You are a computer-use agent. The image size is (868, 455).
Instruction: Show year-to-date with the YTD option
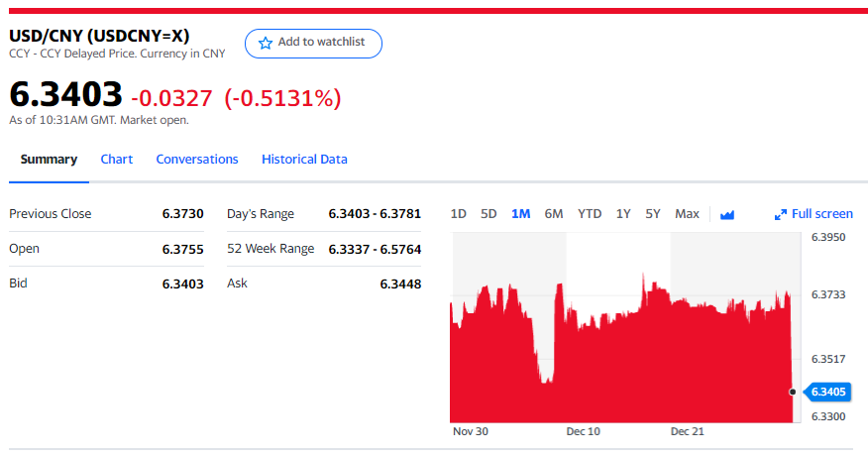pyautogui.click(x=590, y=214)
